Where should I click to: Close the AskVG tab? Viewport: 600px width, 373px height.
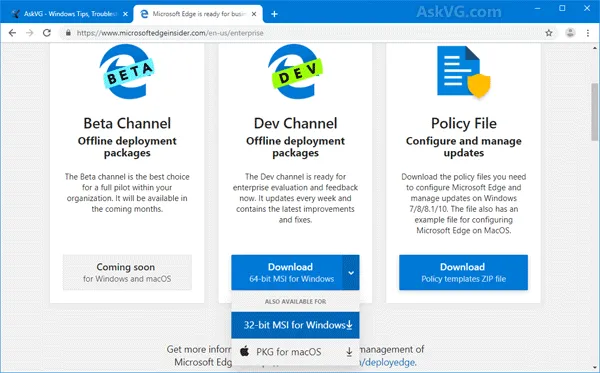(125, 14)
